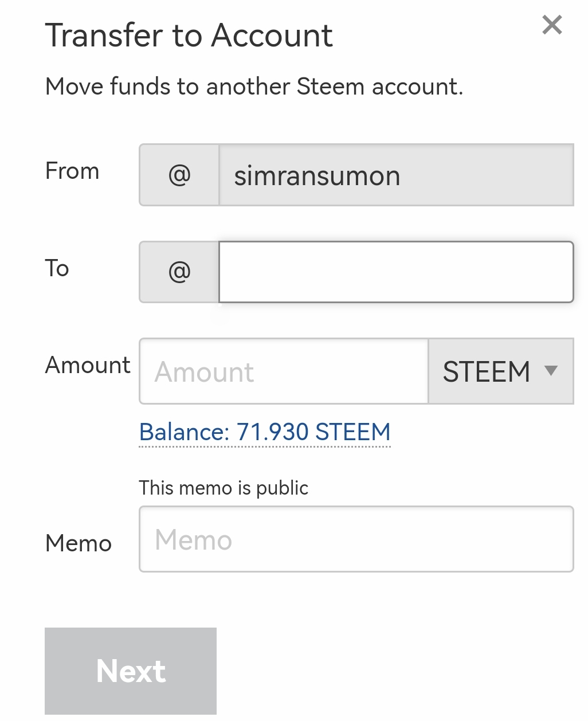Close the Transfer to Account dialog
Screen dimensions: 588x721
pyautogui.click(x=552, y=25)
